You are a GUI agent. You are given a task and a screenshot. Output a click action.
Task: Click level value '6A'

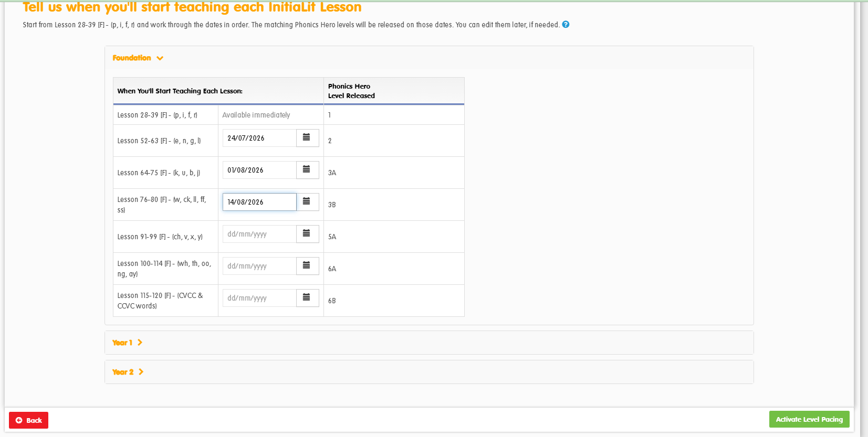[x=332, y=269]
